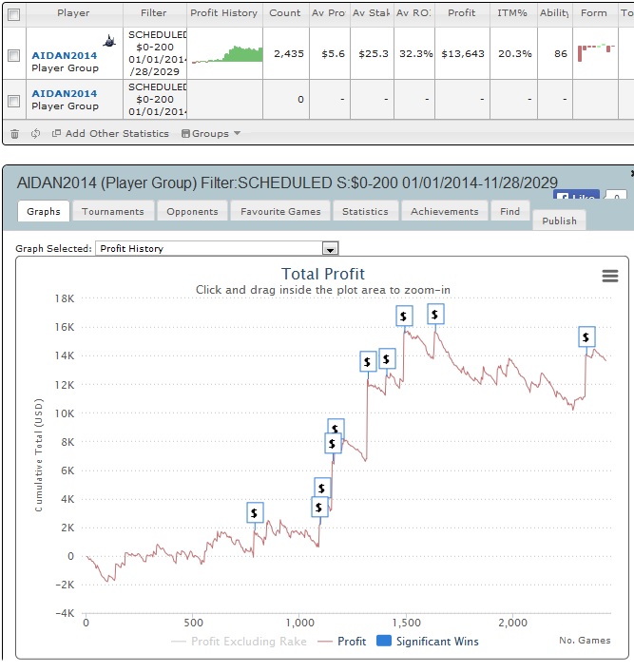This screenshot has height=672, width=634.
Task: Open the chart hamburger menu icon
Action: click(x=610, y=276)
